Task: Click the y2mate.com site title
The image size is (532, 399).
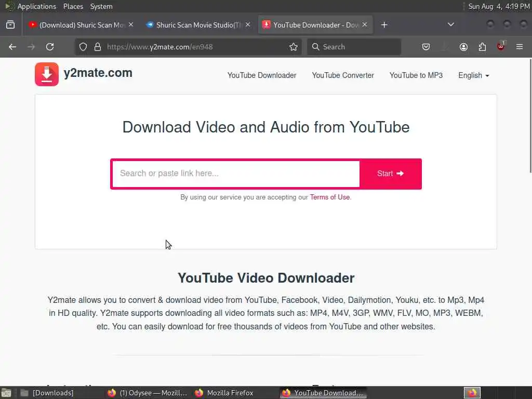Action: pyautogui.click(x=98, y=73)
